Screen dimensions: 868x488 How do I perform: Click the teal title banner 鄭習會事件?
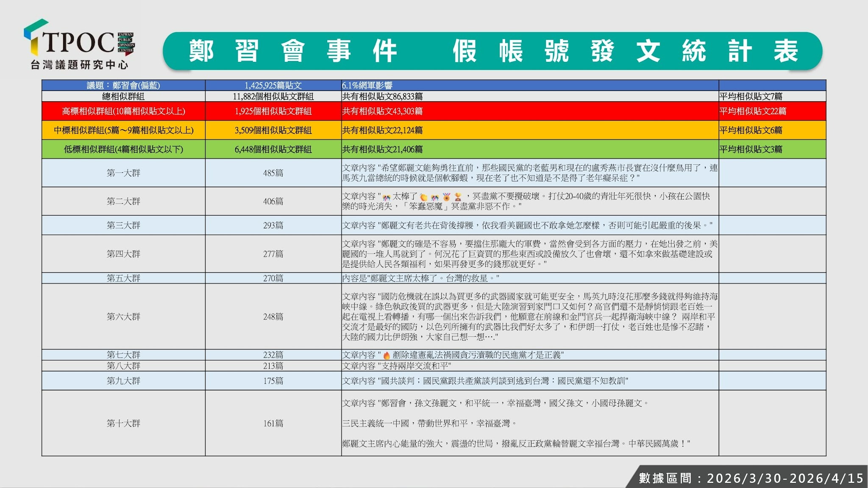click(292, 51)
